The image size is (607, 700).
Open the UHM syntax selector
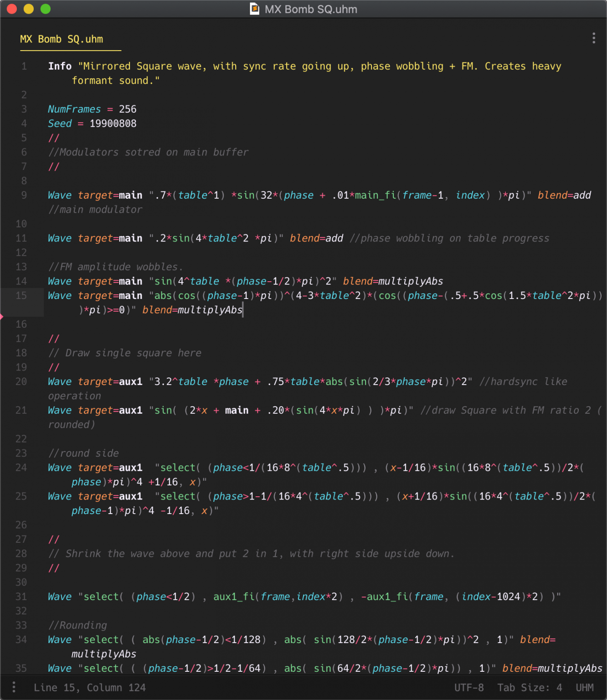(x=584, y=687)
